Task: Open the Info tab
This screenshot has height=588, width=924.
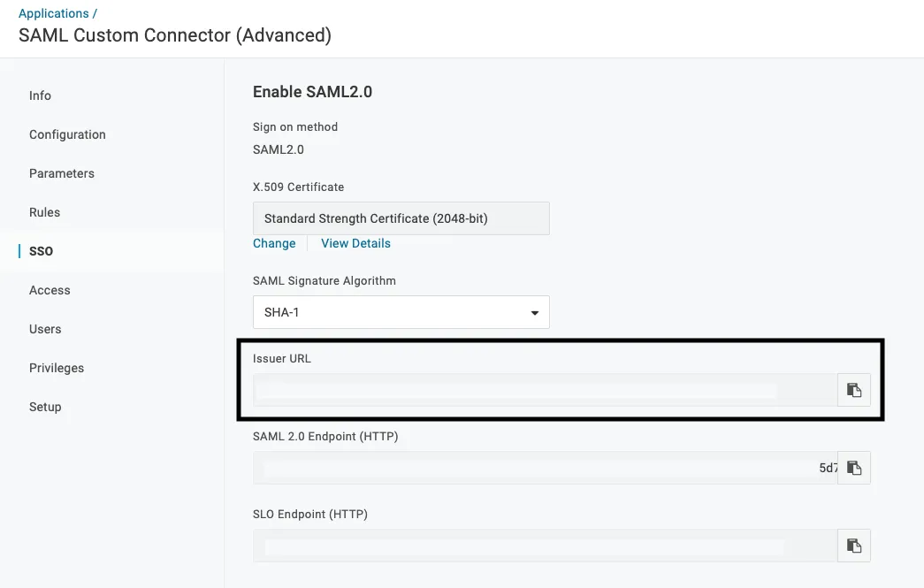Action: [x=40, y=95]
